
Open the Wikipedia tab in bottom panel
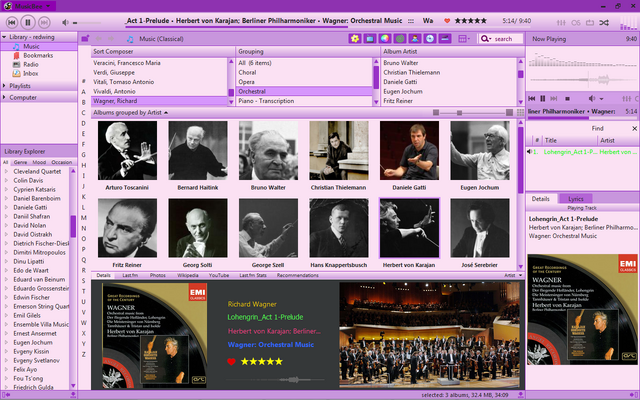point(188,276)
